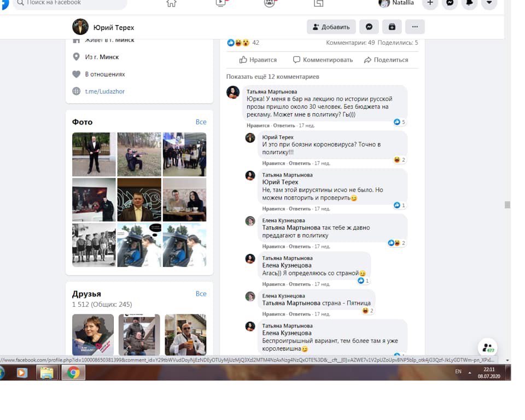Viewport: 525px width, 420px height.
Task: Open photo of man in tuxedo
Action: pyautogui.click(x=94, y=154)
